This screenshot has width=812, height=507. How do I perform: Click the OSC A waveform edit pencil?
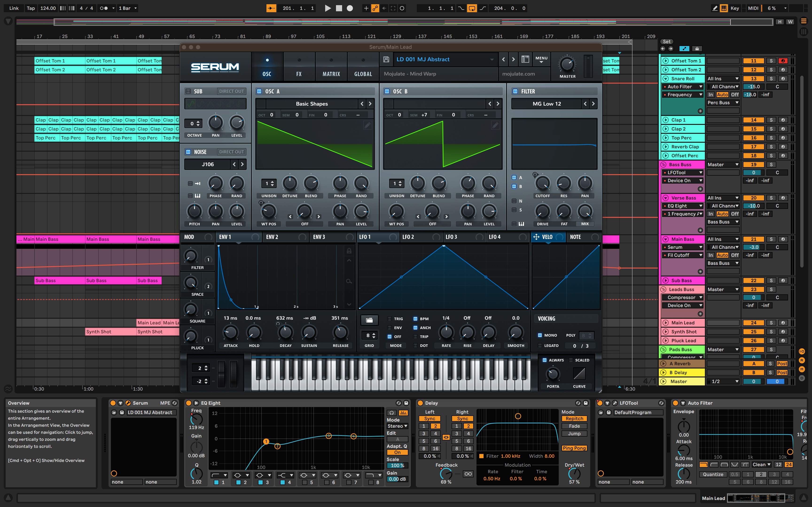point(367,125)
